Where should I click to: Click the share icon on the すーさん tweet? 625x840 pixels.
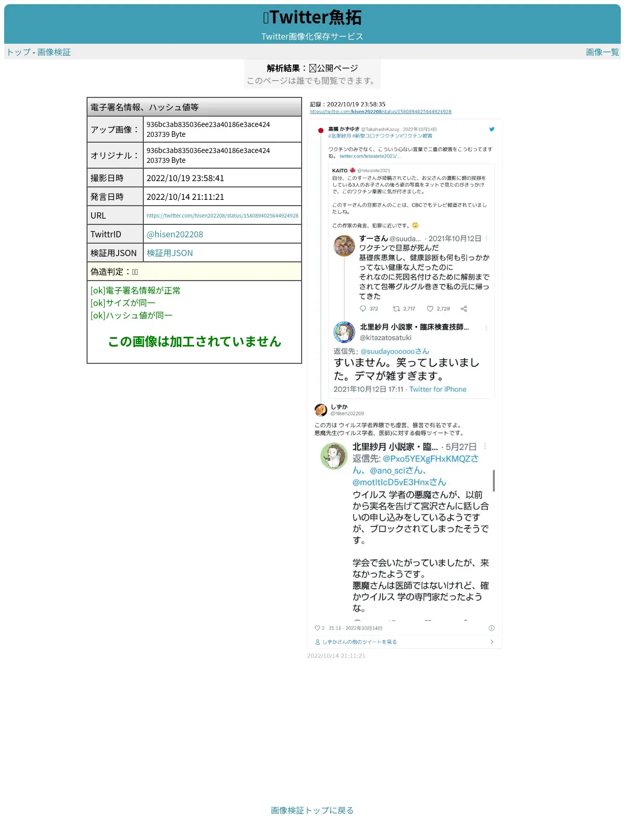point(464,309)
